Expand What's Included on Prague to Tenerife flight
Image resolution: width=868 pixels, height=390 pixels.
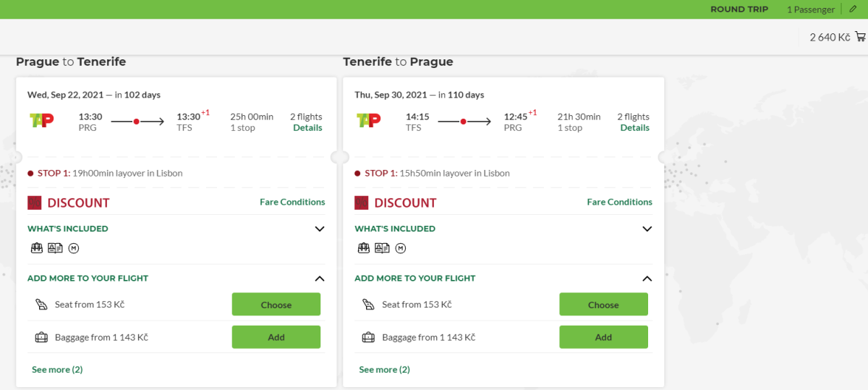[320, 229]
